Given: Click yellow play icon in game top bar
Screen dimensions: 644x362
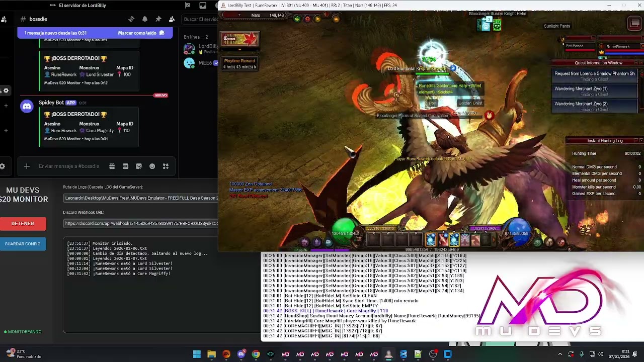Looking at the screenshot, I should (x=317, y=19).
